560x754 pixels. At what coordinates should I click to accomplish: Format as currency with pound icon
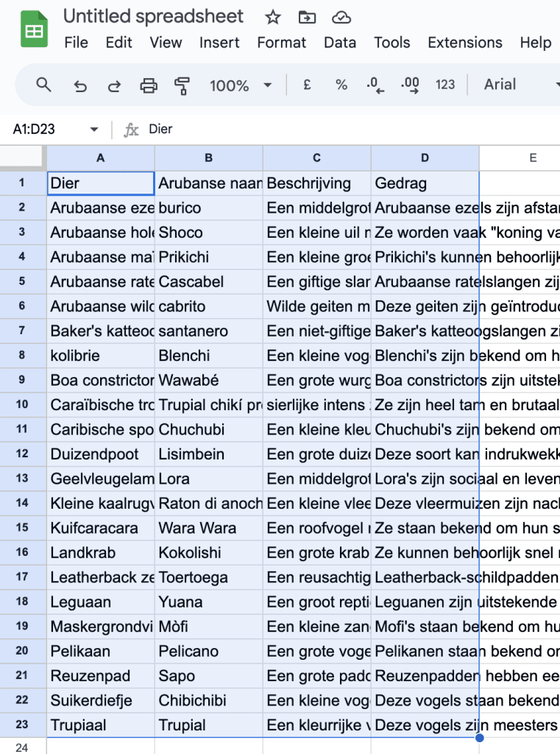click(308, 85)
